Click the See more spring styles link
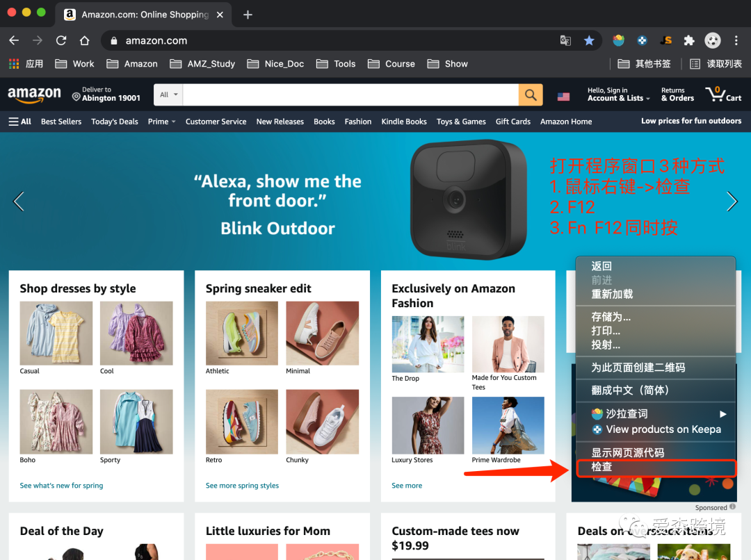 click(x=242, y=486)
